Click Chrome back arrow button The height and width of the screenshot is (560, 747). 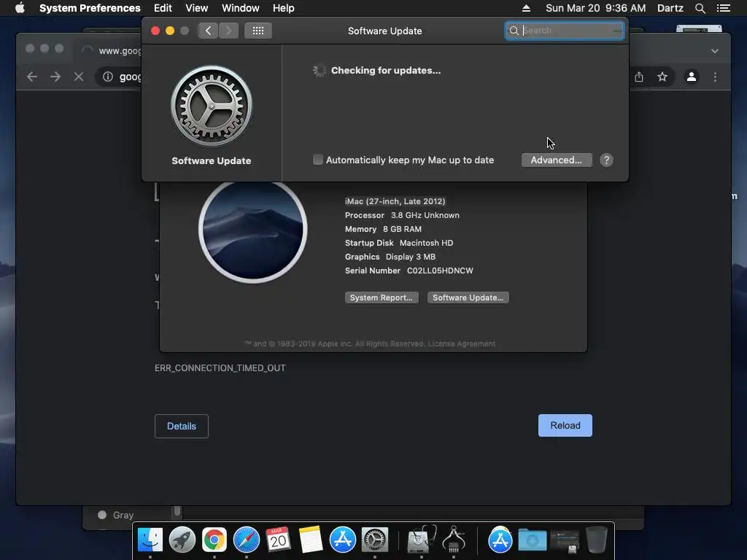pyautogui.click(x=32, y=77)
